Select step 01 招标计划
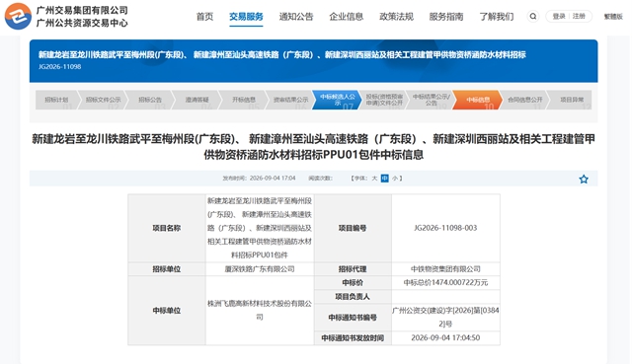The image size is (632, 364). click(x=56, y=100)
